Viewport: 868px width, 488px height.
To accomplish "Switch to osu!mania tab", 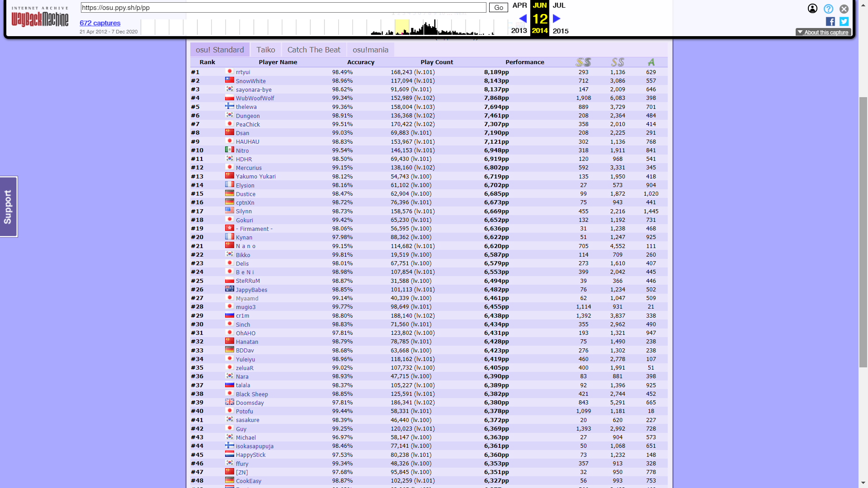I will click(370, 50).
